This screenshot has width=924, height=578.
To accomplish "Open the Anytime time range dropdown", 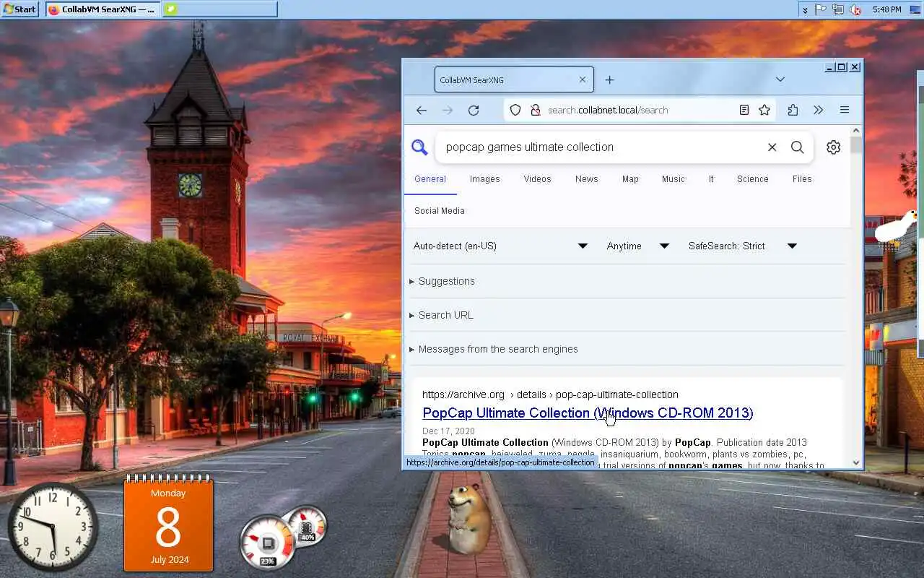I will point(638,246).
